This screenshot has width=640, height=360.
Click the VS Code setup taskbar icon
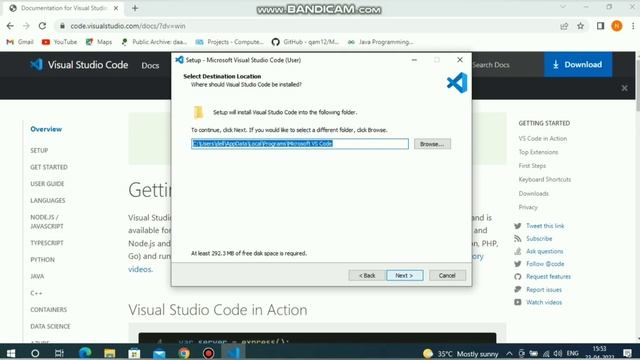(233, 353)
